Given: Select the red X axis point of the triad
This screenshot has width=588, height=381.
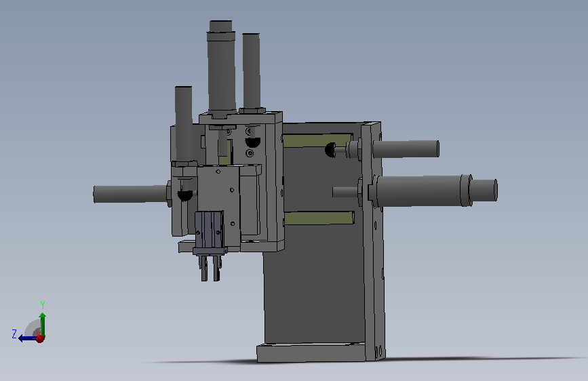Looking at the screenshot, I should (40, 338).
